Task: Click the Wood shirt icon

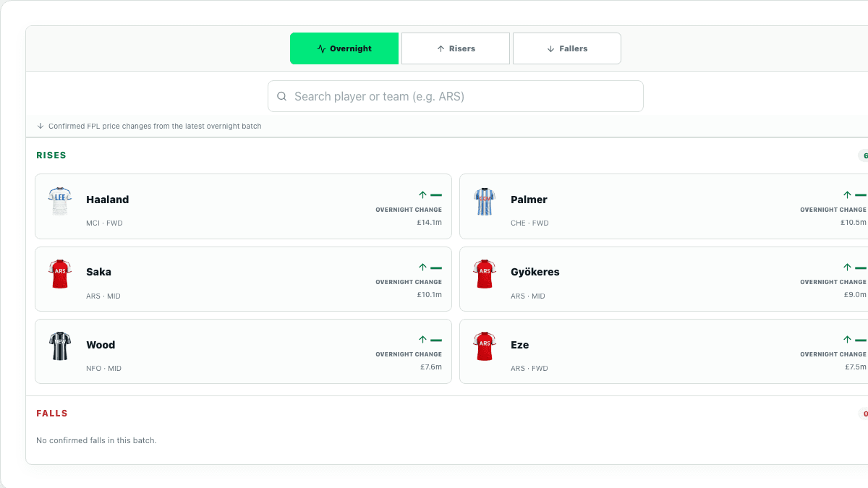Action: click(60, 346)
